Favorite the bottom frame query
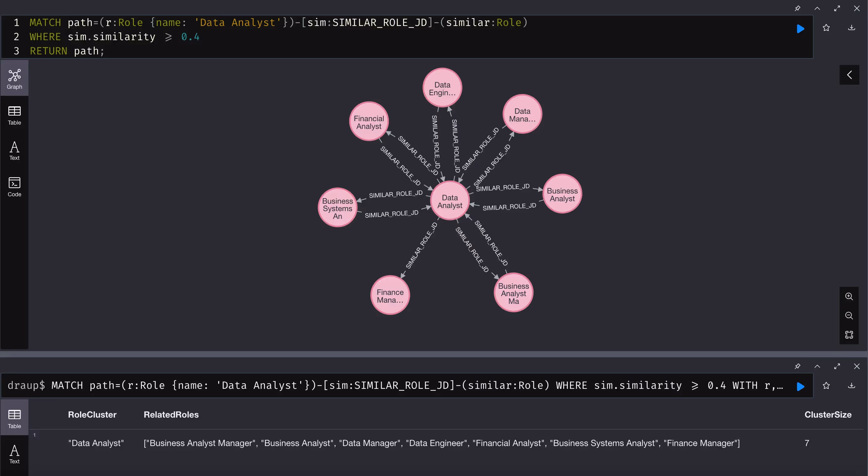Screen dimensions: 868x476 click(x=826, y=386)
